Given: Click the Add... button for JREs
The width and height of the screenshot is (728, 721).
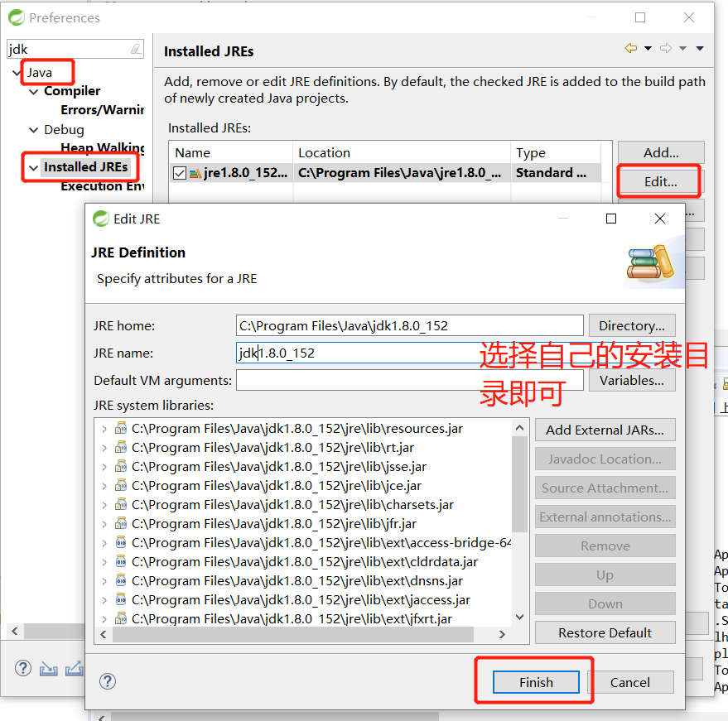Looking at the screenshot, I should coord(661,152).
